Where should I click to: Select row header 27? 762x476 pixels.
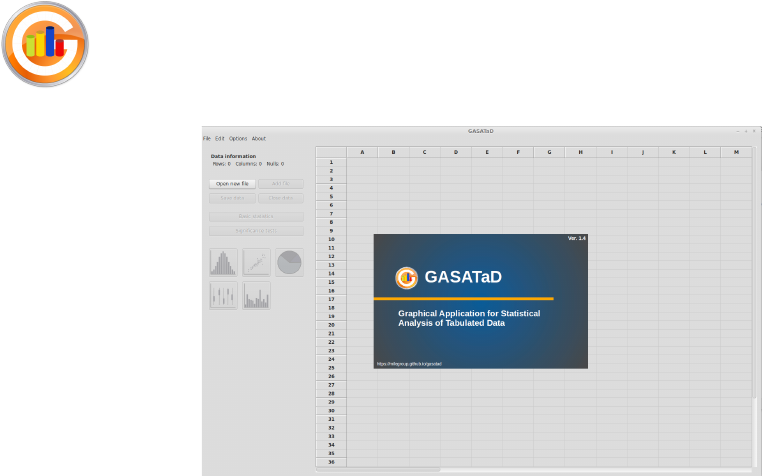click(x=331, y=385)
